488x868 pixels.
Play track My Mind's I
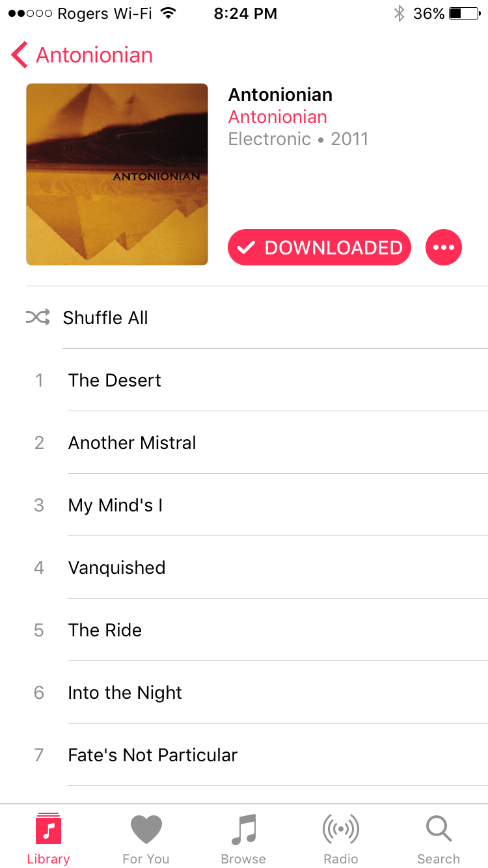point(257,505)
